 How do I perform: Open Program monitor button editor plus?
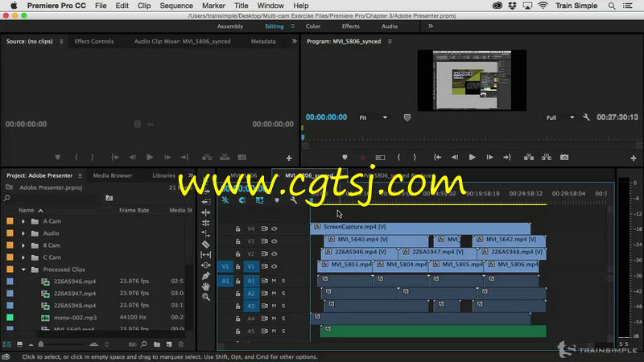point(634,158)
